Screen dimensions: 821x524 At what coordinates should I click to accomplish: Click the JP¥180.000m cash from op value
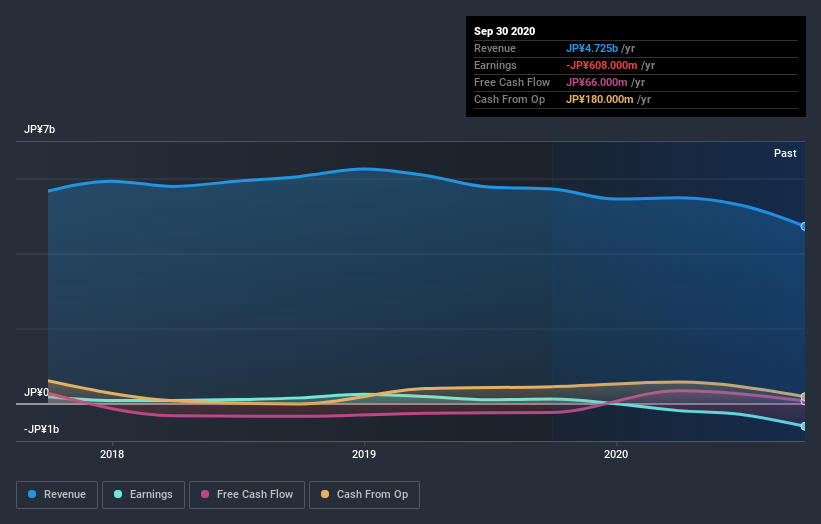600,99
